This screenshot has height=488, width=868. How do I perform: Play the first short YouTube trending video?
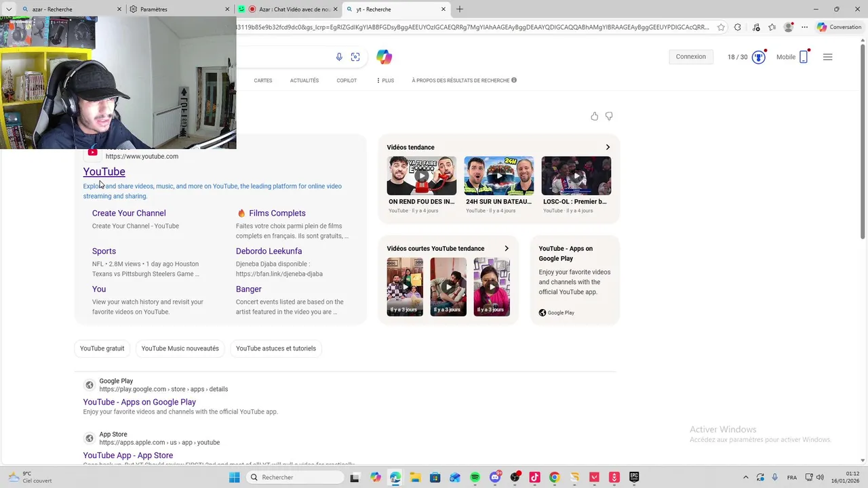(405, 287)
